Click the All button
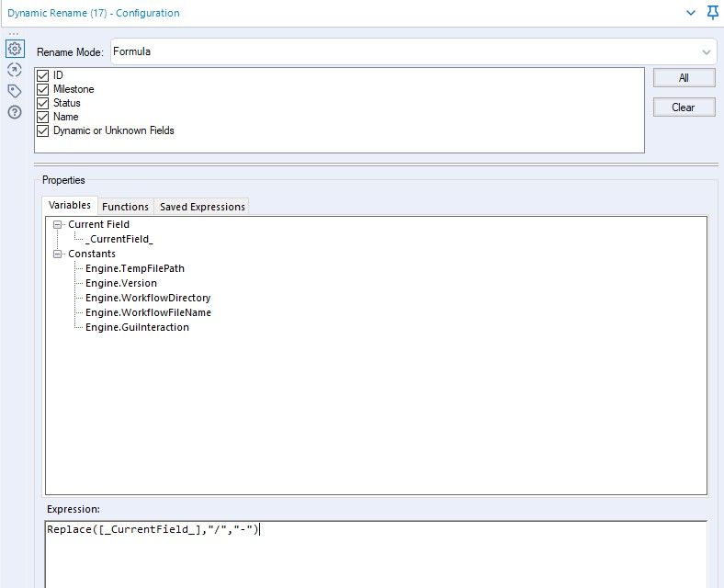Image resolution: width=724 pixels, height=588 pixels. [684, 78]
